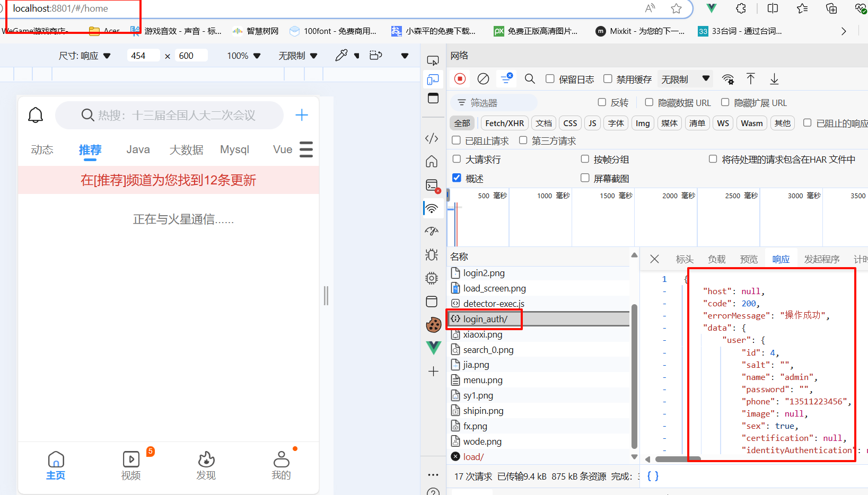Screen dimensions: 868x495
Task: Stop recording network log
Action: coord(460,79)
